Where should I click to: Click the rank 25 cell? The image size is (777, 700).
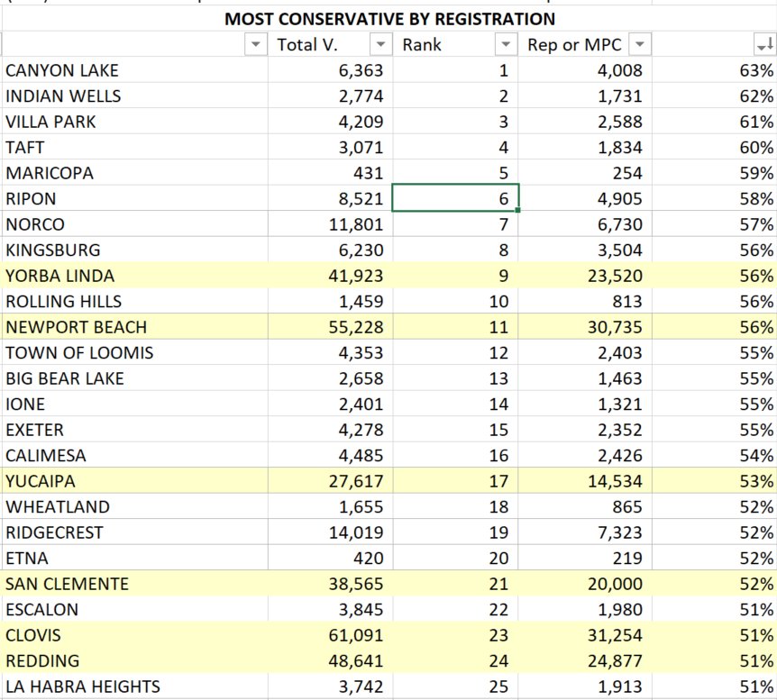(x=455, y=686)
